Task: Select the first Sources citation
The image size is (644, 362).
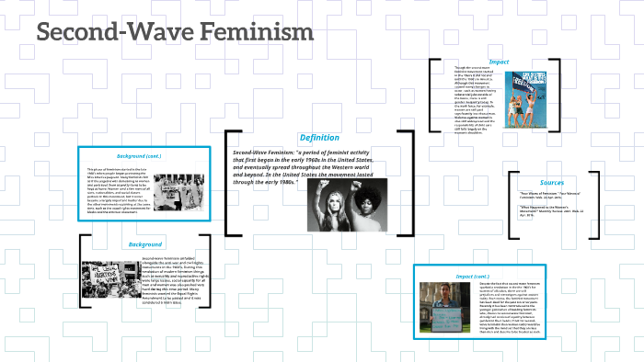Action: coord(550,195)
